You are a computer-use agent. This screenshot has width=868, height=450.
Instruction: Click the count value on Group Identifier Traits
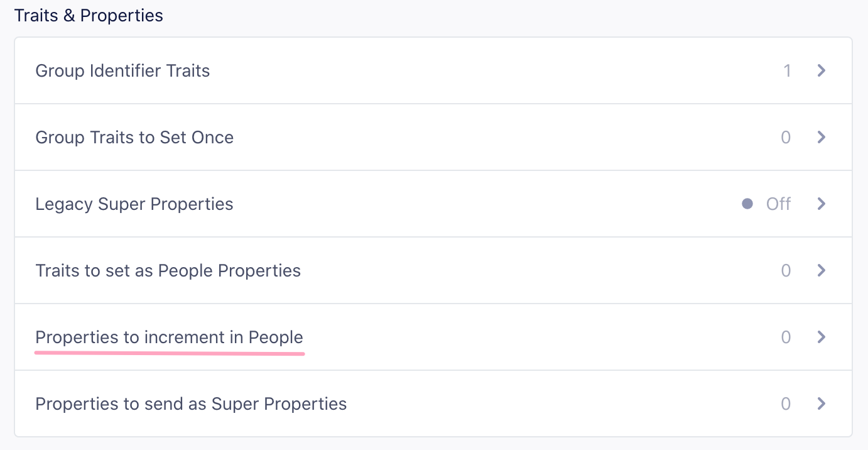(x=788, y=70)
